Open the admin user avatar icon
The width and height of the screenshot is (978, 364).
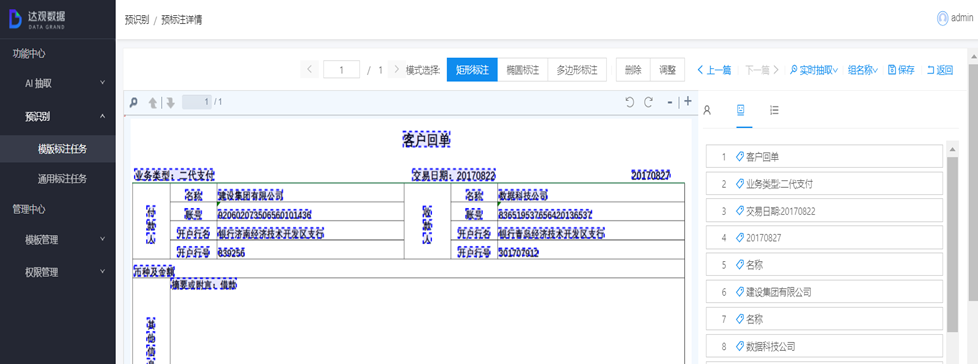click(x=942, y=19)
